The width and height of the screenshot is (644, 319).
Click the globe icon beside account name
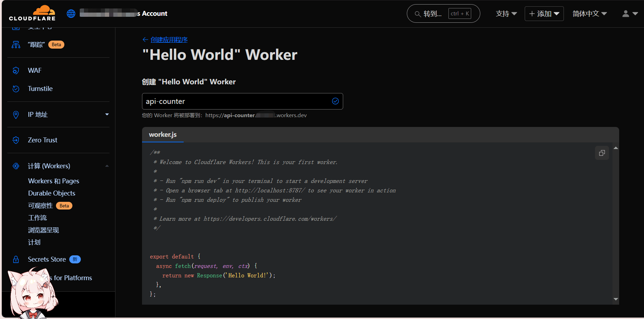(71, 14)
